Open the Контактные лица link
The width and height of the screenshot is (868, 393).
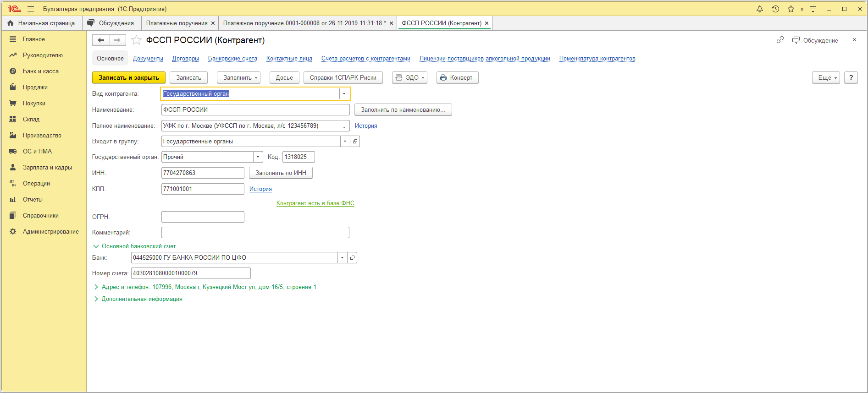pos(289,59)
